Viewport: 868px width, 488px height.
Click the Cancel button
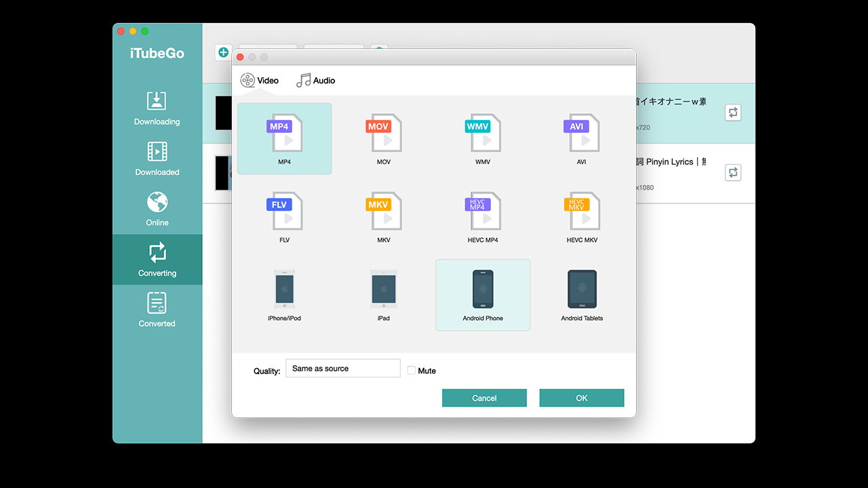[x=484, y=398]
